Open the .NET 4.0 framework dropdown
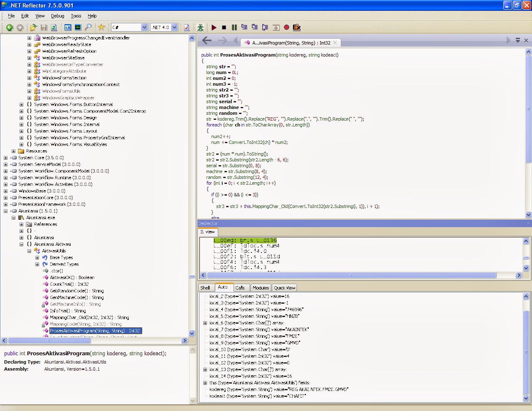 click(x=175, y=27)
